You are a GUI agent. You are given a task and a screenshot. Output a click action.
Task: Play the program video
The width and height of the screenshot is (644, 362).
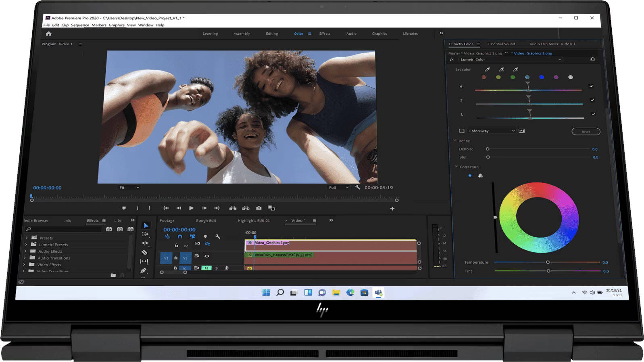[191, 208]
